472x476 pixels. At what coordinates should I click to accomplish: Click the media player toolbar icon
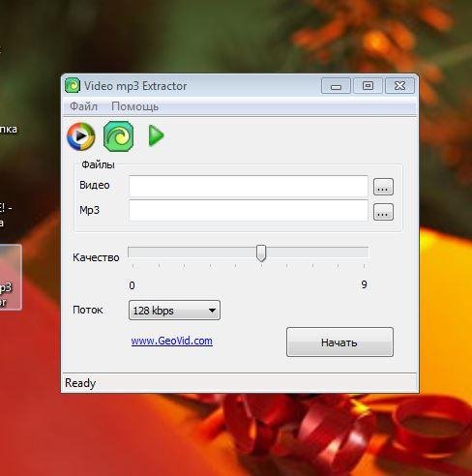(x=81, y=136)
